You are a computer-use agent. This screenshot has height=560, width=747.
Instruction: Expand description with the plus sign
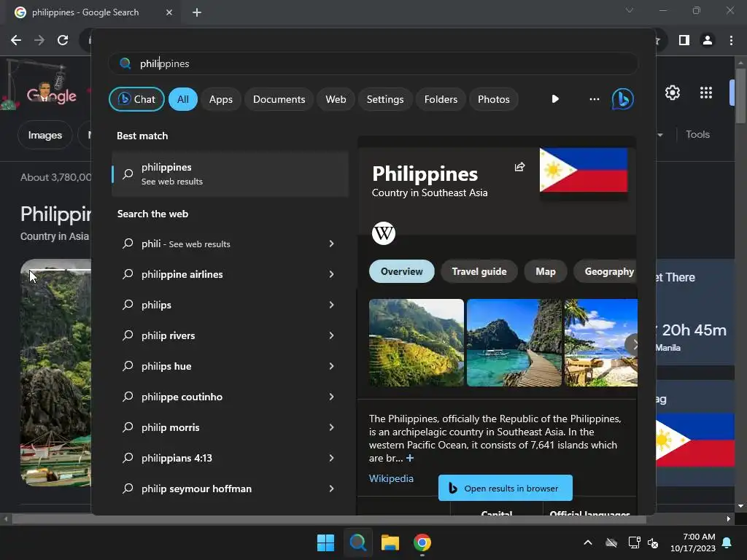coord(410,458)
